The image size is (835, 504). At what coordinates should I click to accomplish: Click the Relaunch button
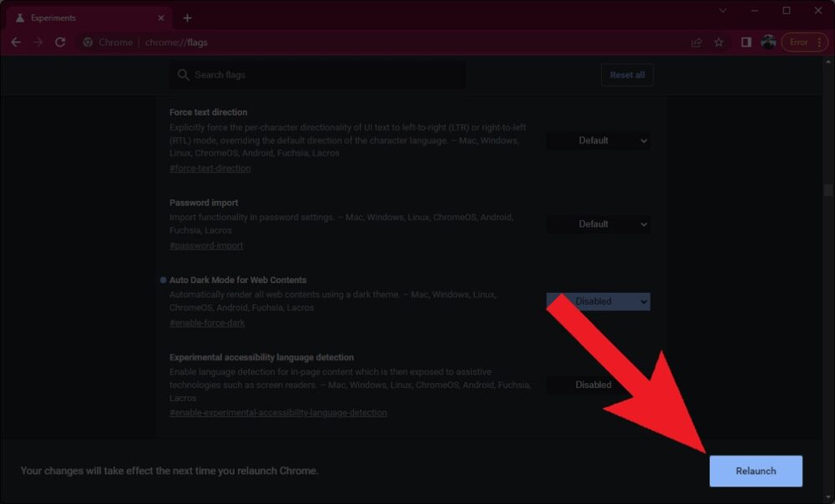[755, 471]
